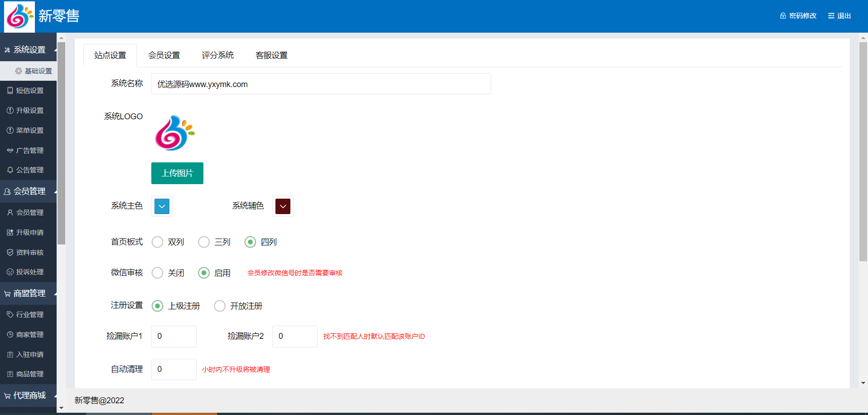Click the 新零售 logo in the header
This screenshot has width=868, height=415.
pos(19,17)
